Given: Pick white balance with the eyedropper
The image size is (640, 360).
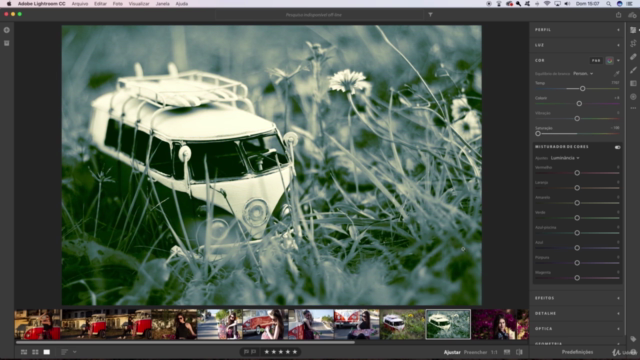Looking at the screenshot, I should (x=616, y=73).
